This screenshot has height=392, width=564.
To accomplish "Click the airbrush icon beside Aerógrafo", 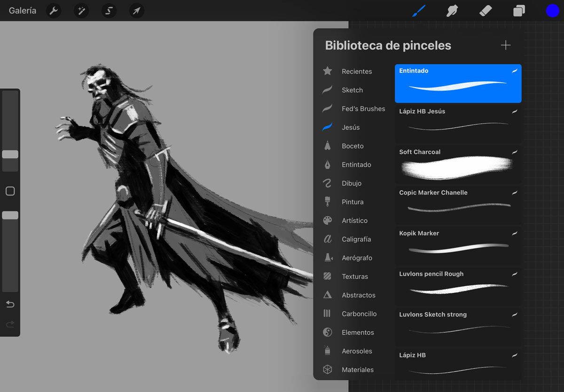I will click(328, 258).
